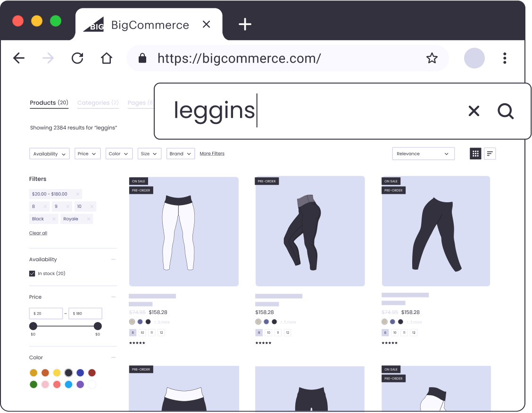Switch to grid view layout
Screen dimensions: 532x413
(475, 154)
